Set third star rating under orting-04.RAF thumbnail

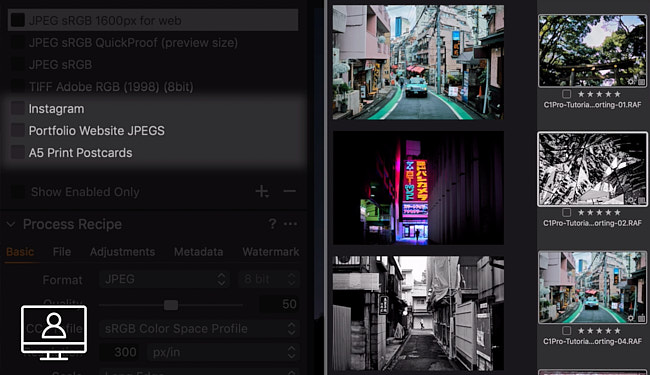pyautogui.click(x=599, y=331)
